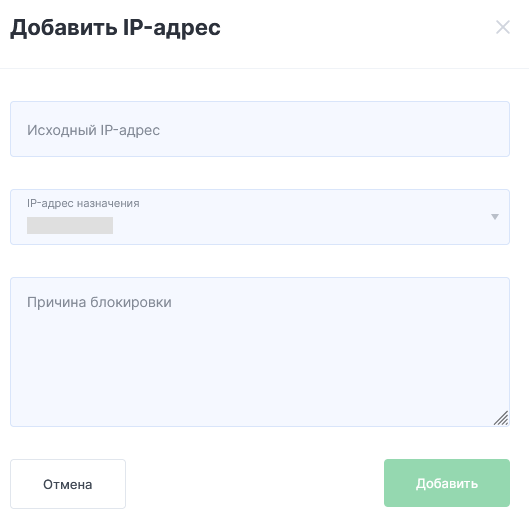The height and width of the screenshot is (521, 529).
Task: Click the Причина блокировки placeholder text
Action: pyautogui.click(x=99, y=302)
